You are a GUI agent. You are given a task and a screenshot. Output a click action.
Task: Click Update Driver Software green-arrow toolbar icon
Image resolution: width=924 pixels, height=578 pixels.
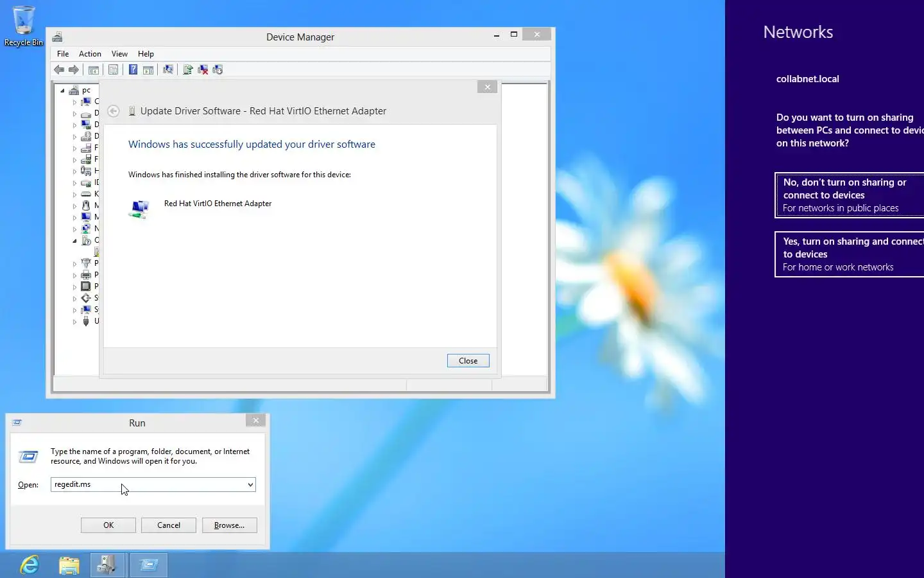coord(188,69)
